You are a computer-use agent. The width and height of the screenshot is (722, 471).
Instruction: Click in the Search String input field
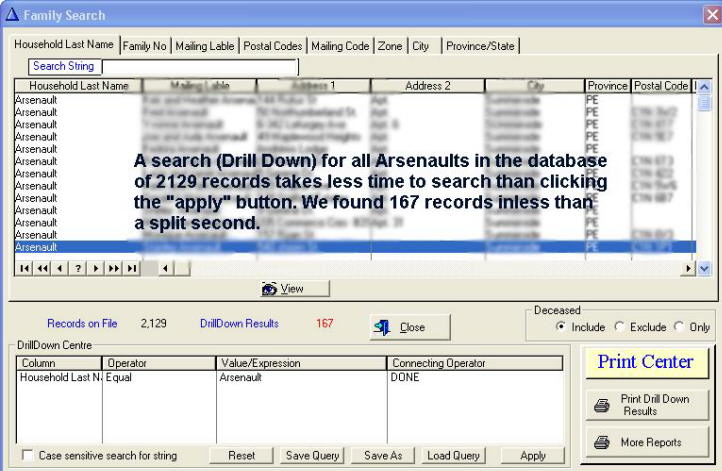199,67
